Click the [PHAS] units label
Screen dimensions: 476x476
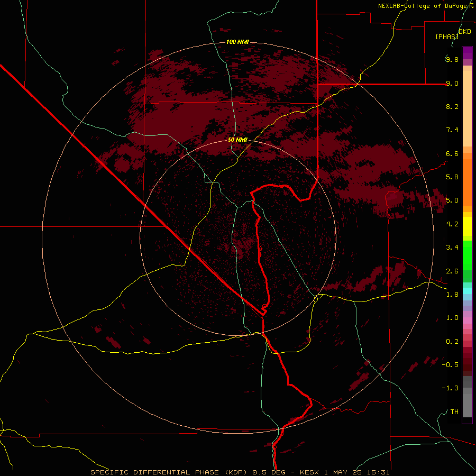tap(447, 36)
